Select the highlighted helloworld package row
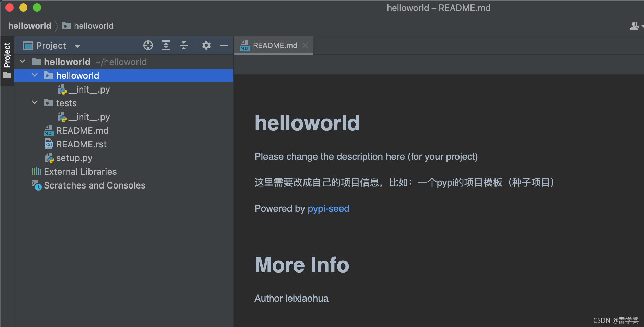Screen dimensions: 644x327 pyautogui.click(x=124, y=75)
